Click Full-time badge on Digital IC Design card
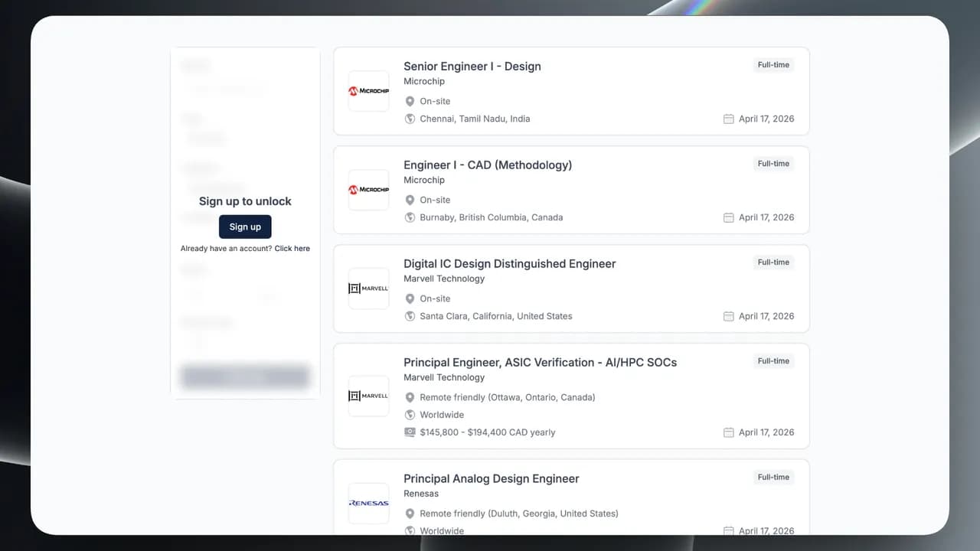Image resolution: width=980 pixels, height=551 pixels. 773,262
